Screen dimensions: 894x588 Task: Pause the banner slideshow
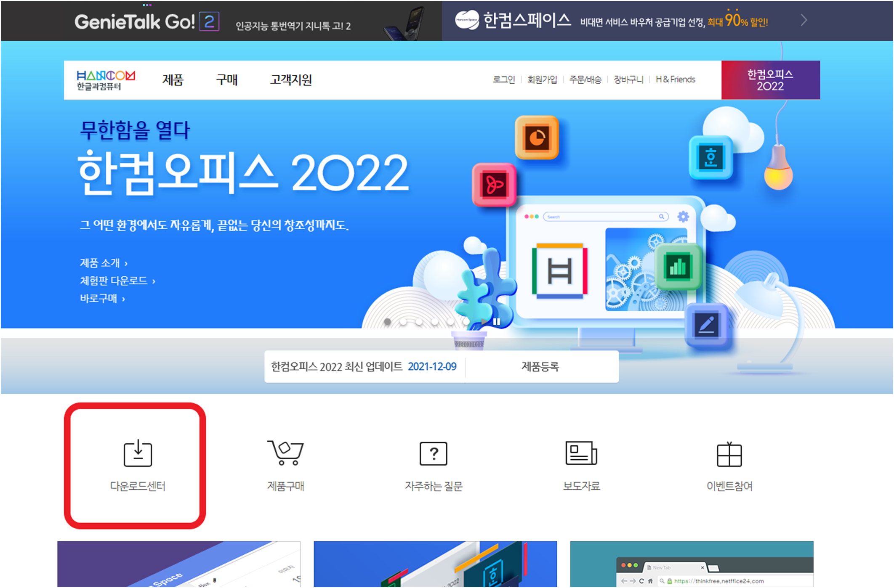497,322
